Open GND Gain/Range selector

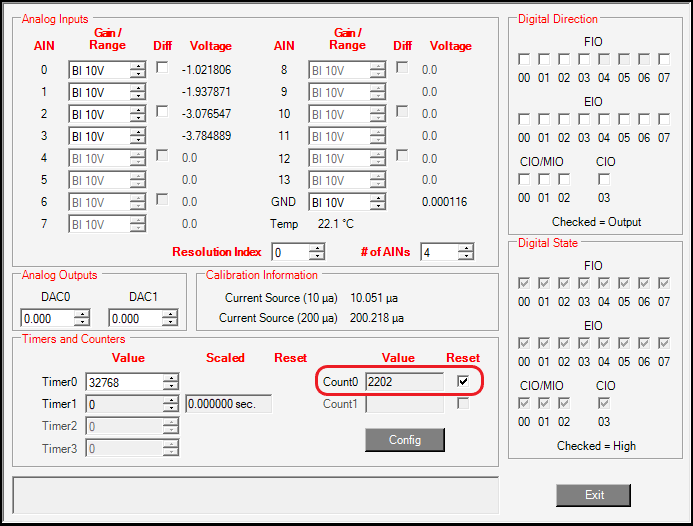pyautogui.click(x=346, y=202)
